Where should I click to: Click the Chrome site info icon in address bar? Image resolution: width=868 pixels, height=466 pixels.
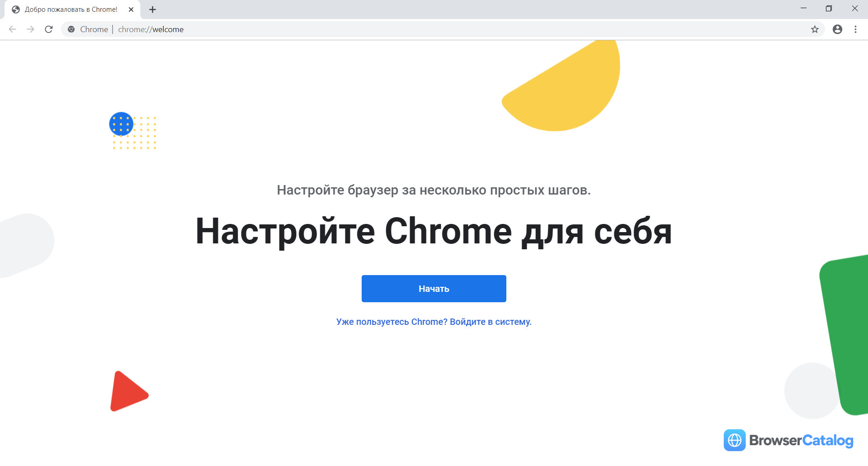coord(71,29)
